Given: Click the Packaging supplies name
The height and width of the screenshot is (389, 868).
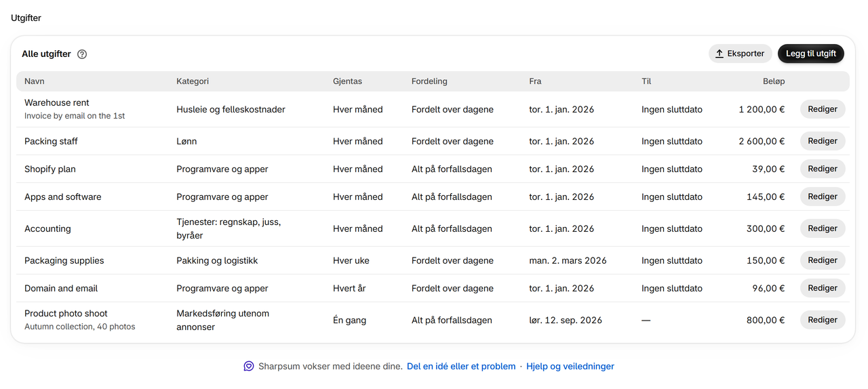Looking at the screenshot, I should point(64,260).
